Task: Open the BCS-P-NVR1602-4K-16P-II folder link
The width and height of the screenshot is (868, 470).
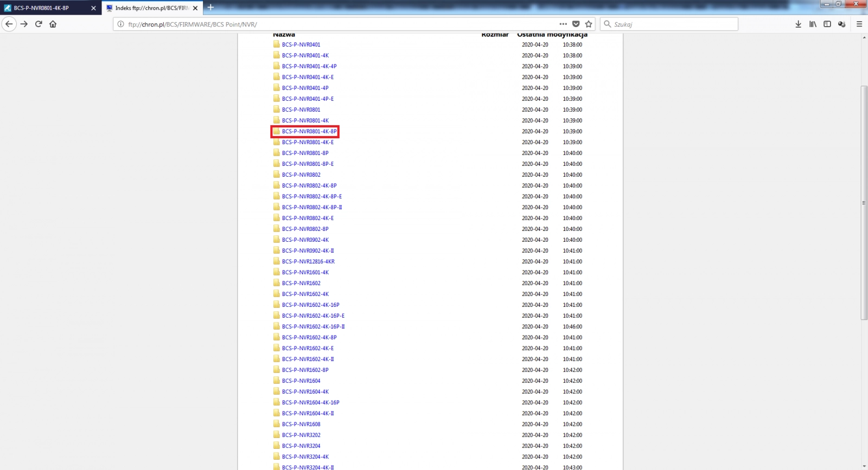Action: (314, 326)
